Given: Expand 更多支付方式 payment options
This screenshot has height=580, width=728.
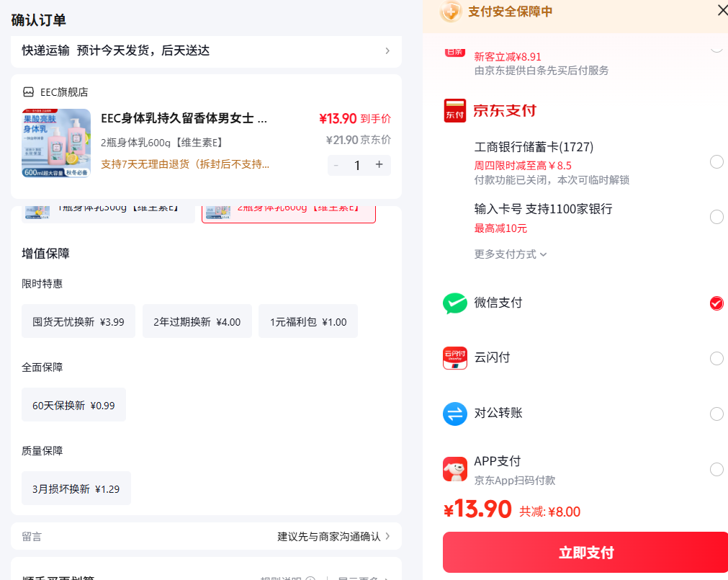Looking at the screenshot, I should pyautogui.click(x=510, y=254).
